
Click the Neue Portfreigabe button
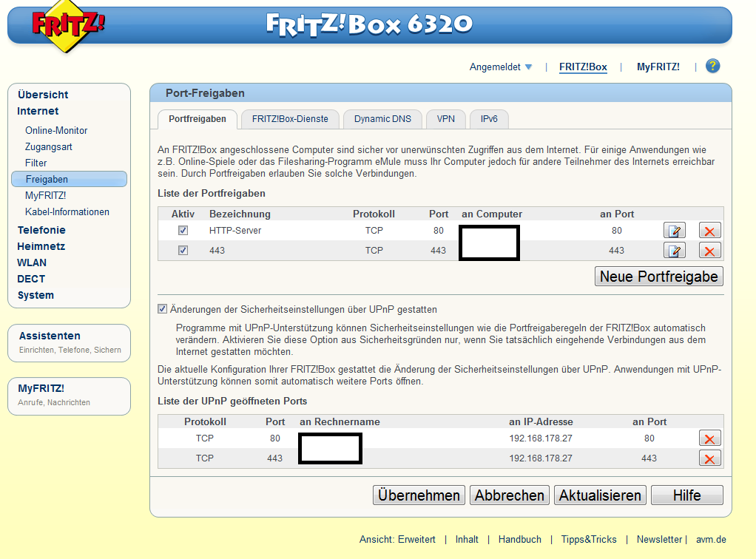658,277
